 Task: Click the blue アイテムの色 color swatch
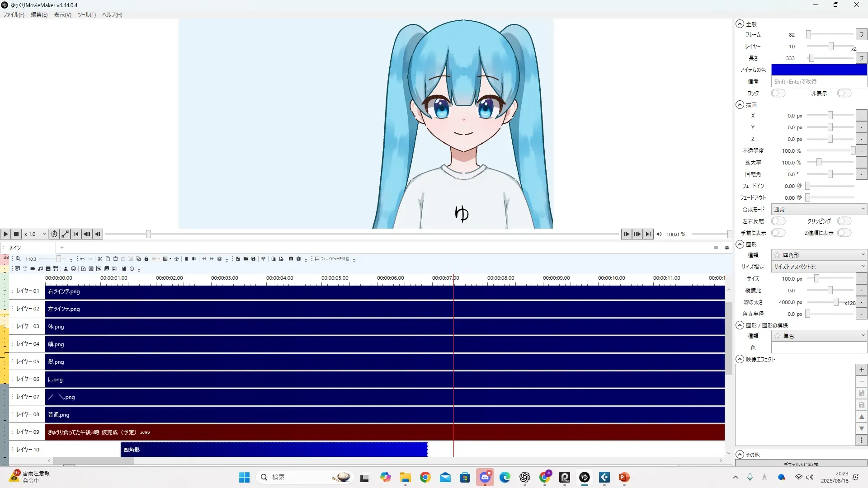(819, 70)
